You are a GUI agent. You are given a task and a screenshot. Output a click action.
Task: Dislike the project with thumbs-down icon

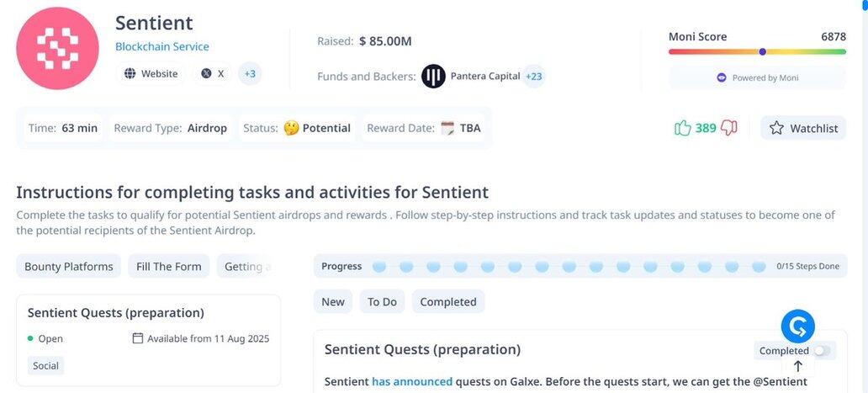click(729, 128)
